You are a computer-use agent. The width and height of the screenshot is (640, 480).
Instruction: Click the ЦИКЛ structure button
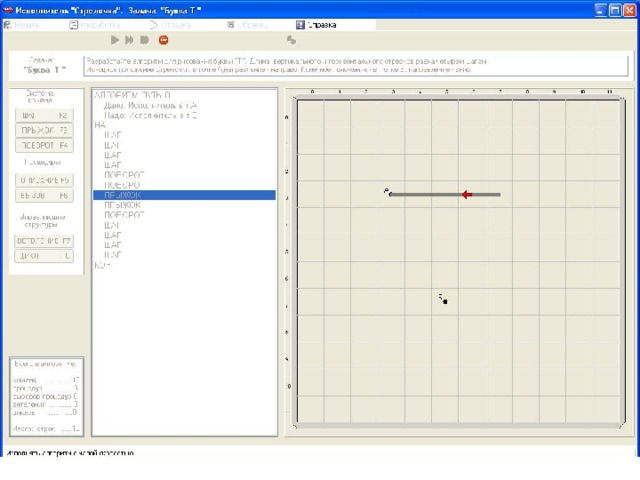44,256
